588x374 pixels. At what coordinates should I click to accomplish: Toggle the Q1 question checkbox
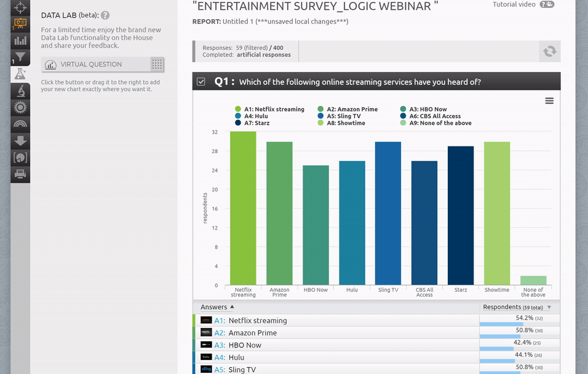click(x=201, y=82)
